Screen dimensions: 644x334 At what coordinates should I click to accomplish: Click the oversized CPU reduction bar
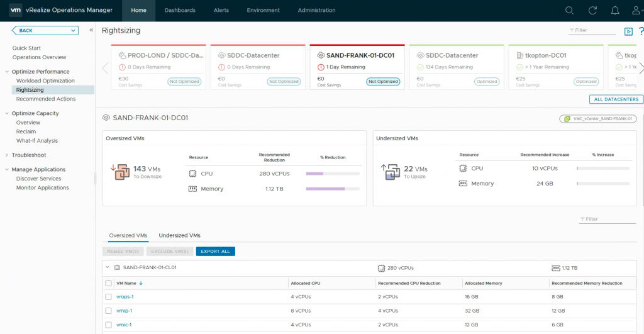pos(333,174)
